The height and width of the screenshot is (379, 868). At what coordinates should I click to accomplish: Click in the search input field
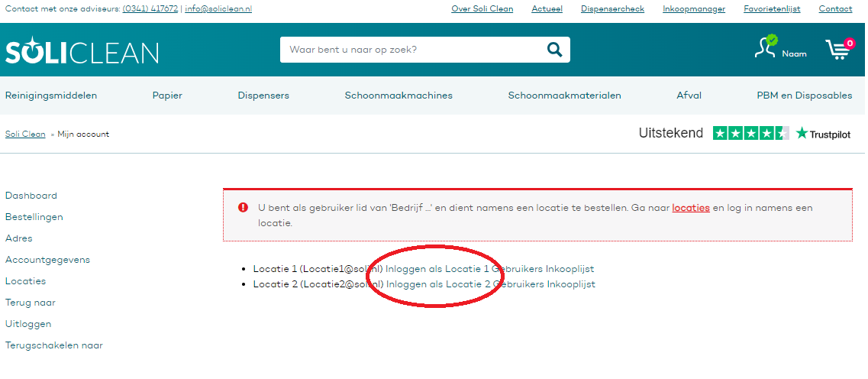[412, 50]
